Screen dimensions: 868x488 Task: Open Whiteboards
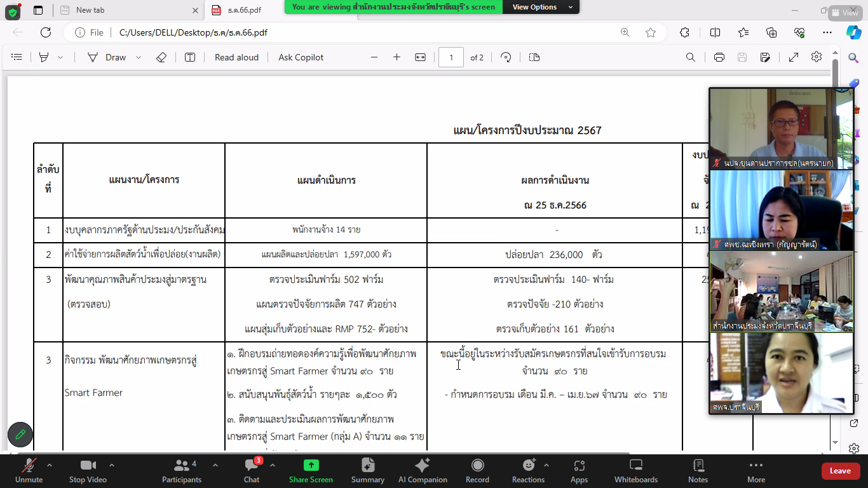(636, 471)
